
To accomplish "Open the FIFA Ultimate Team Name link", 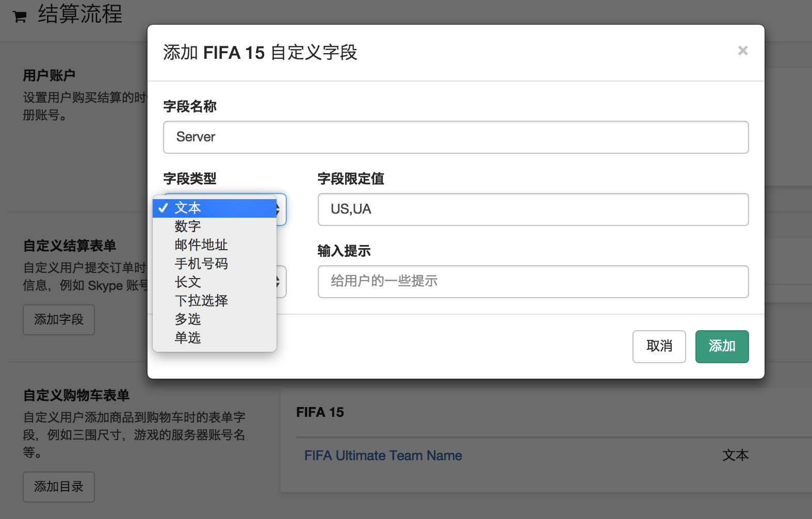I will coord(383,456).
